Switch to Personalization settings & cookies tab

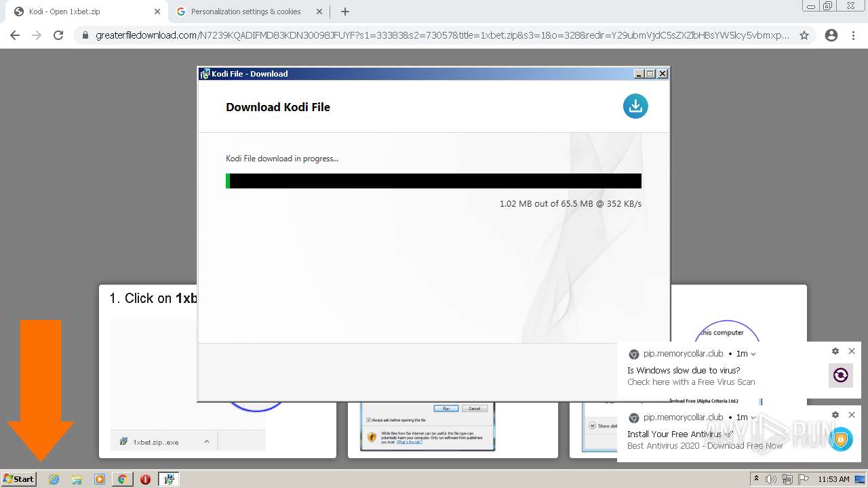[245, 12]
